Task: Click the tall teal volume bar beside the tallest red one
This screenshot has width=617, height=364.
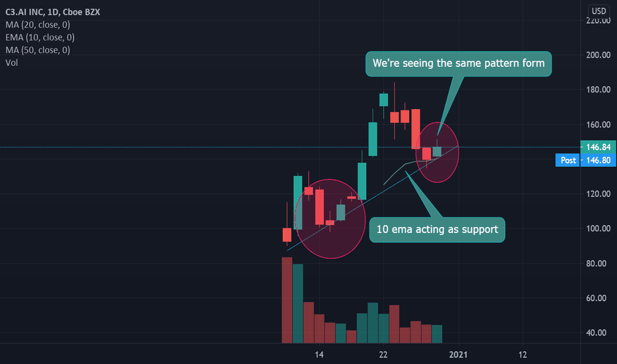Action: [298, 303]
